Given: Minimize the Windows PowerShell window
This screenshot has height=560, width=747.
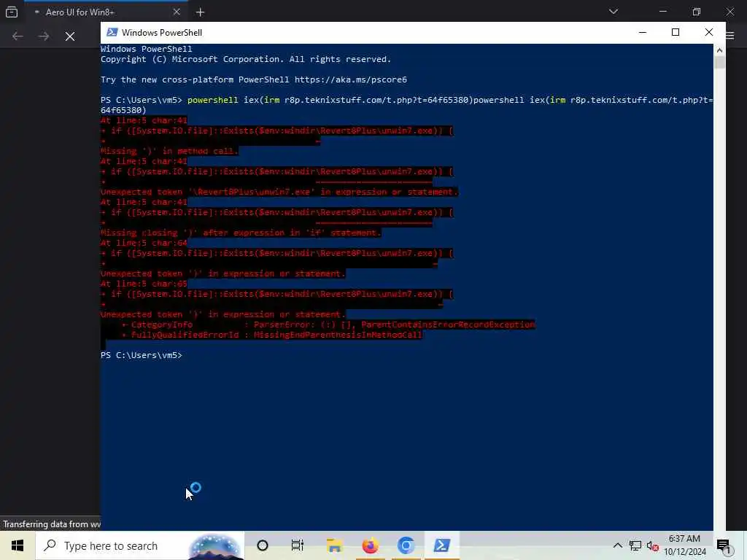Looking at the screenshot, I should 643,32.
